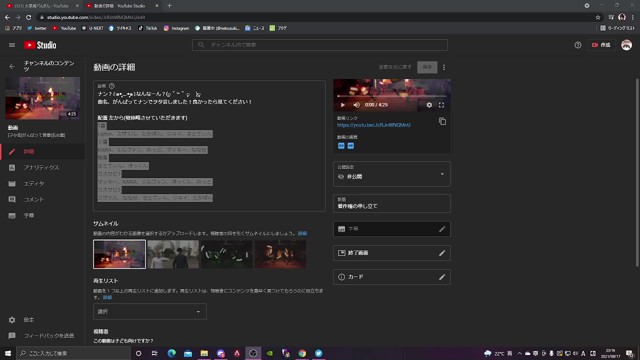The image size is (640, 360).
Task: Click the Create button in the header
Action: coord(601,45)
